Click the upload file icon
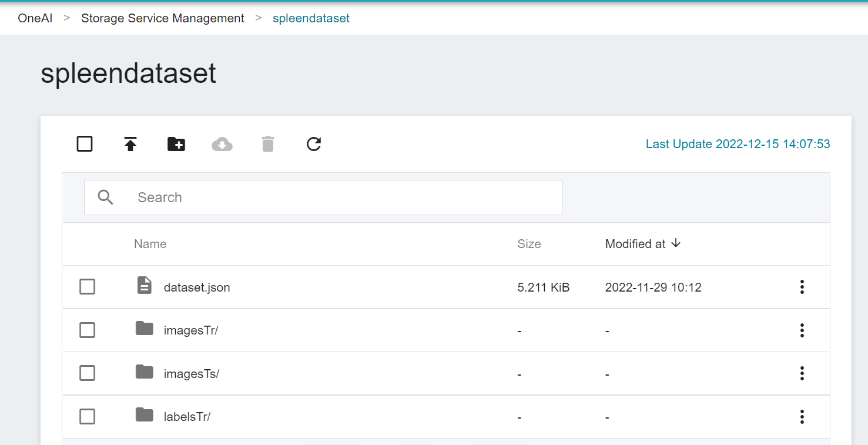 (130, 144)
